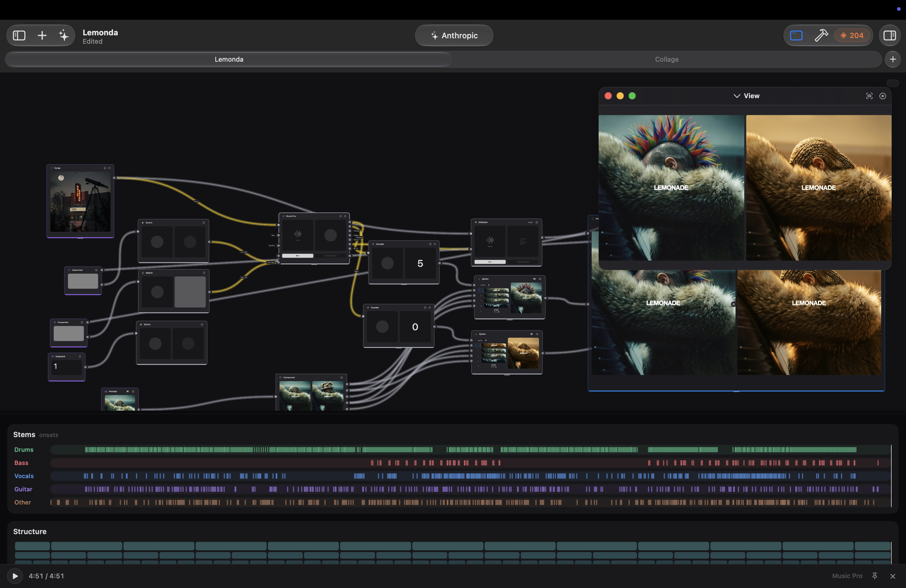Toggle the left sidebar panel icon
The image size is (906, 588).
[19, 35]
